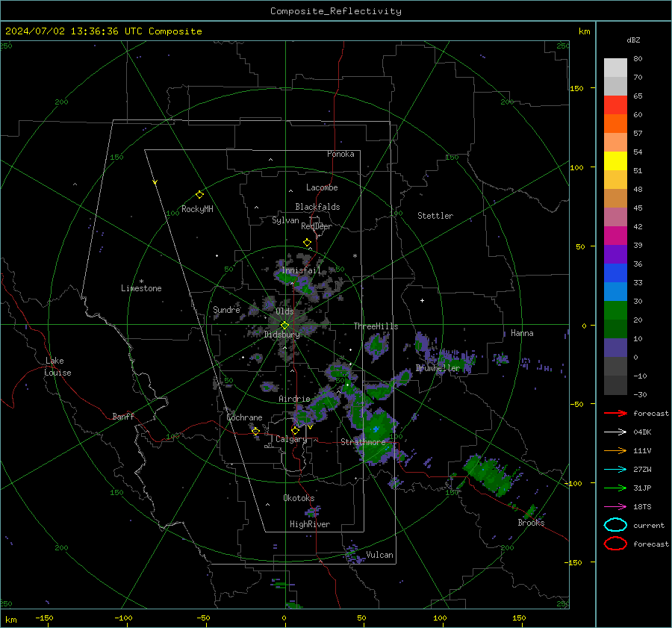This screenshot has height=628, width=672.
Task: Click the Limestone label on map
Action: (141, 288)
